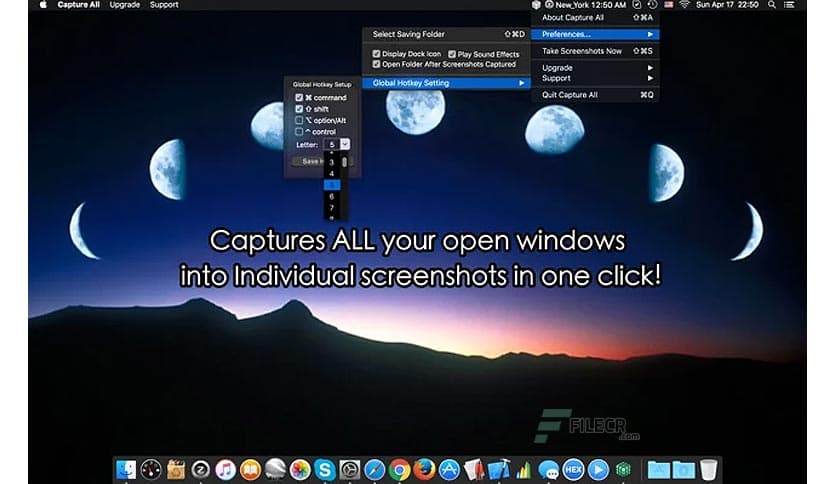
Task: Disable the Display Dock Icon checkbox
Action: pos(375,54)
